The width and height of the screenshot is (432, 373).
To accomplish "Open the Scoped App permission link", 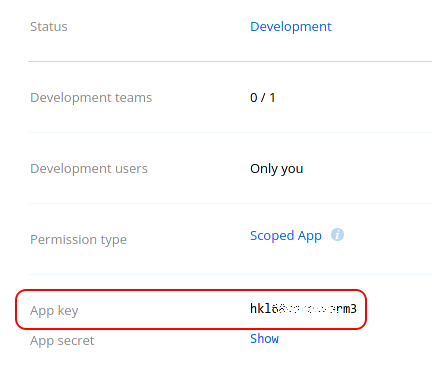I will click(286, 236).
